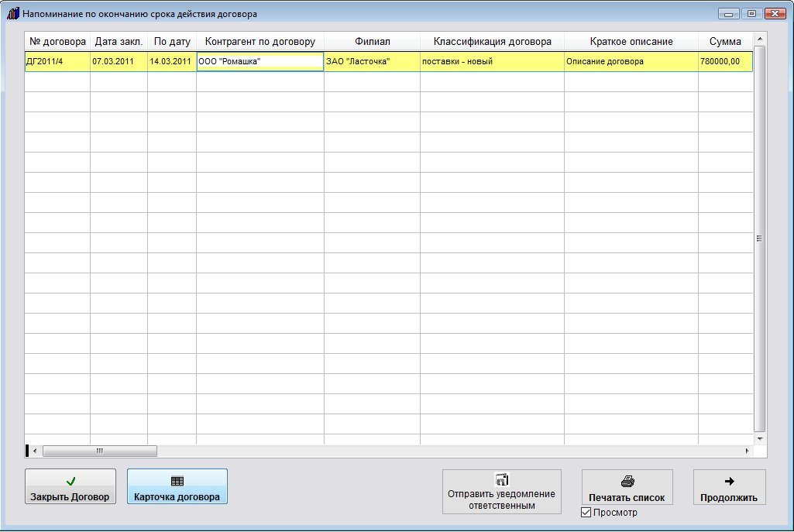Open Карточка договора contract card
Viewport: 794px width, 532px height.
click(177, 487)
